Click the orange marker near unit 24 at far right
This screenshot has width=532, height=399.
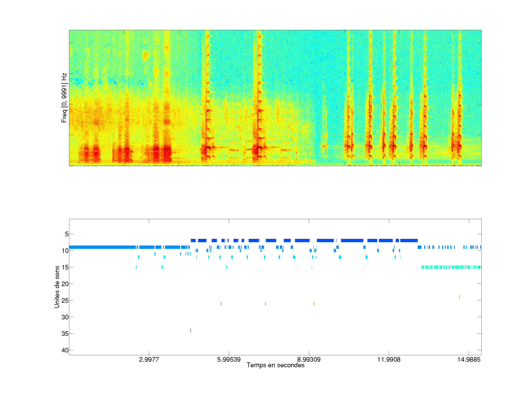[459, 297]
